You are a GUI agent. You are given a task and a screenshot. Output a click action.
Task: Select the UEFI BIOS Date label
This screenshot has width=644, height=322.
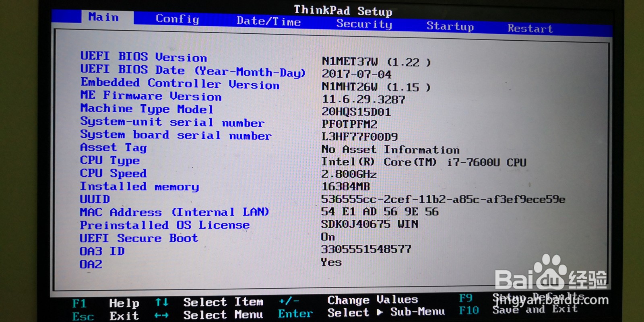pos(193,71)
